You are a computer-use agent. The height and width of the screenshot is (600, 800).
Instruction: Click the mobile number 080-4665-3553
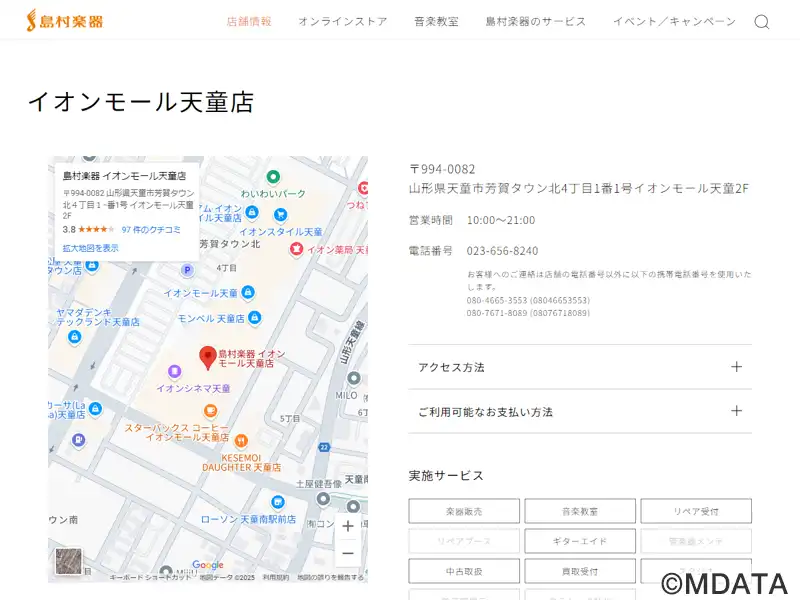click(x=528, y=300)
